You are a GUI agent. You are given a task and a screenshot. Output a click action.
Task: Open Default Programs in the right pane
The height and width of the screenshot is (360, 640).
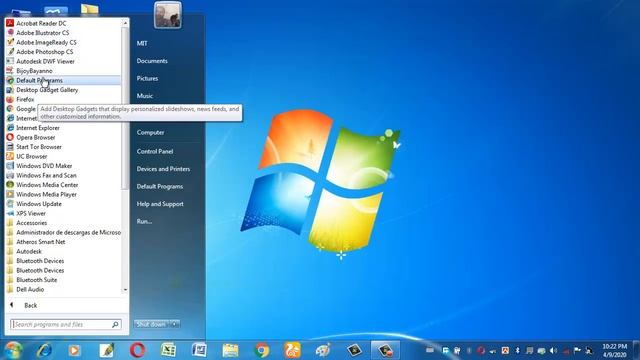tap(160, 187)
